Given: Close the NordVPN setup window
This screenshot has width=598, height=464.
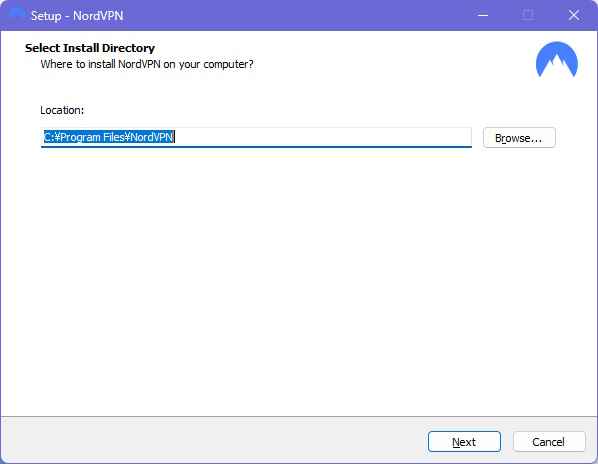Looking at the screenshot, I should tap(574, 15).
